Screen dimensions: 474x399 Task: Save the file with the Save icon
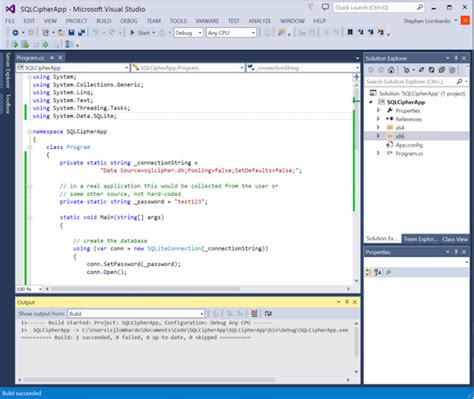pyautogui.click(x=71, y=33)
